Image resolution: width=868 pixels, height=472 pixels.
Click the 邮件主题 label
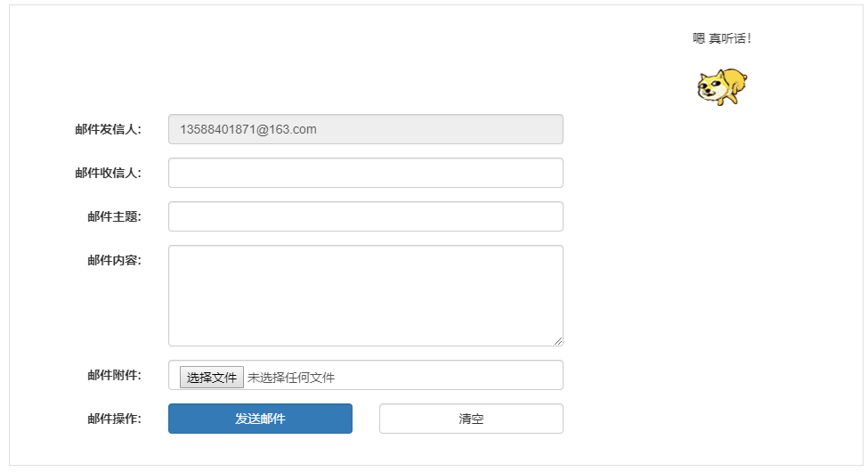pyautogui.click(x=115, y=217)
